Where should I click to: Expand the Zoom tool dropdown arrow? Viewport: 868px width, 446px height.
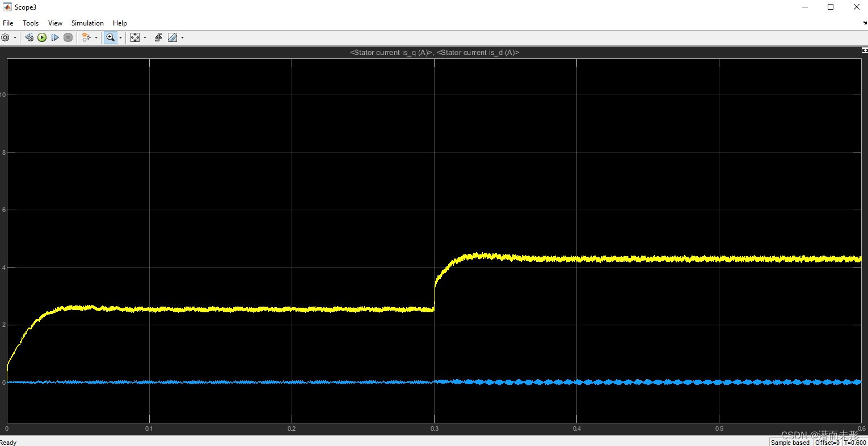120,37
